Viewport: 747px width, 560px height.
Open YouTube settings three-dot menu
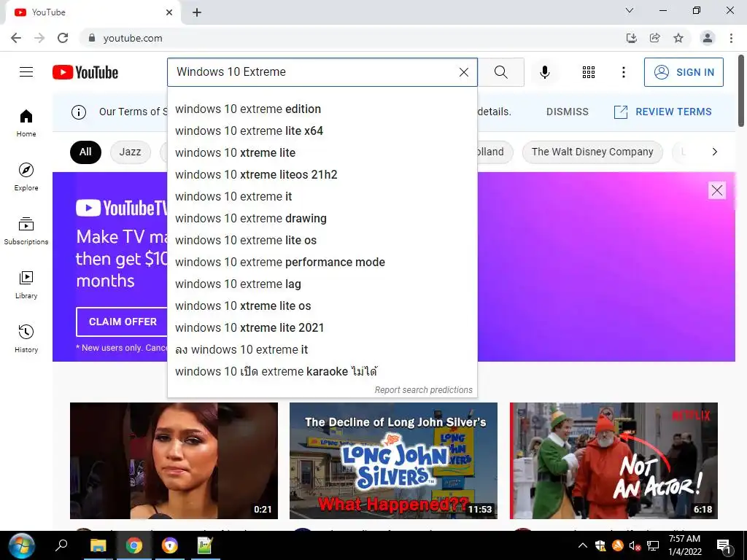[623, 72]
